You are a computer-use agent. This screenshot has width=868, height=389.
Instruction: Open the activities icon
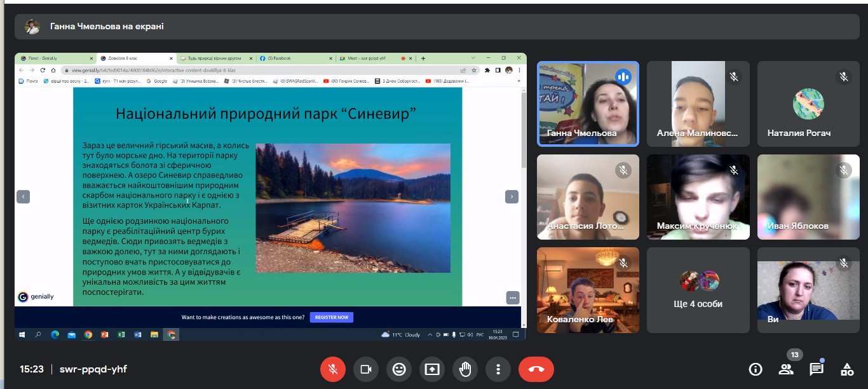pos(847,369)
